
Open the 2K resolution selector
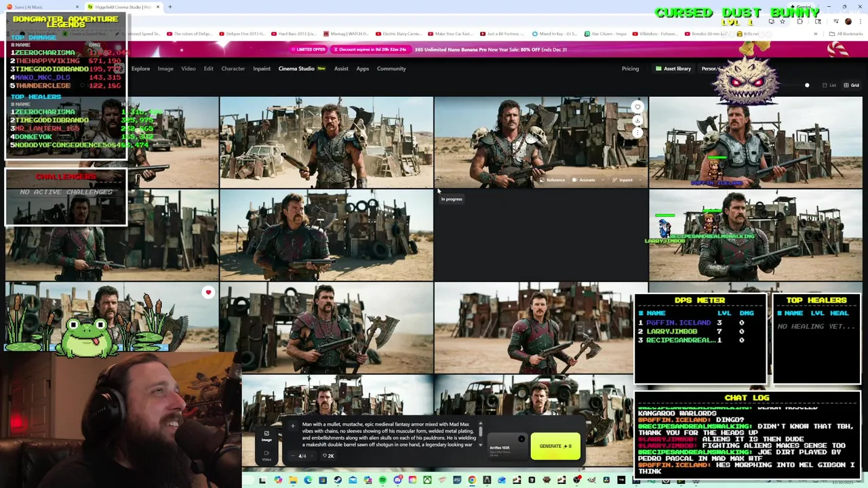(328, 455)
